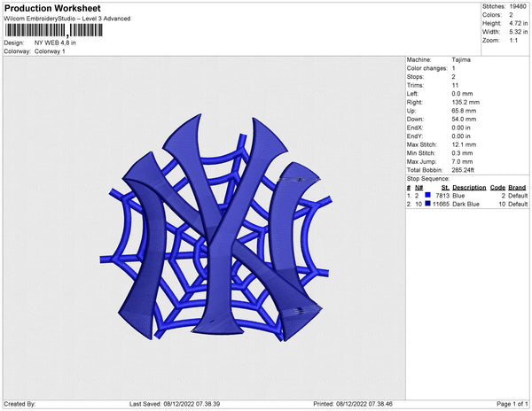Click the 'Created By:' footer label
The image size is (532, 411).
20,404
